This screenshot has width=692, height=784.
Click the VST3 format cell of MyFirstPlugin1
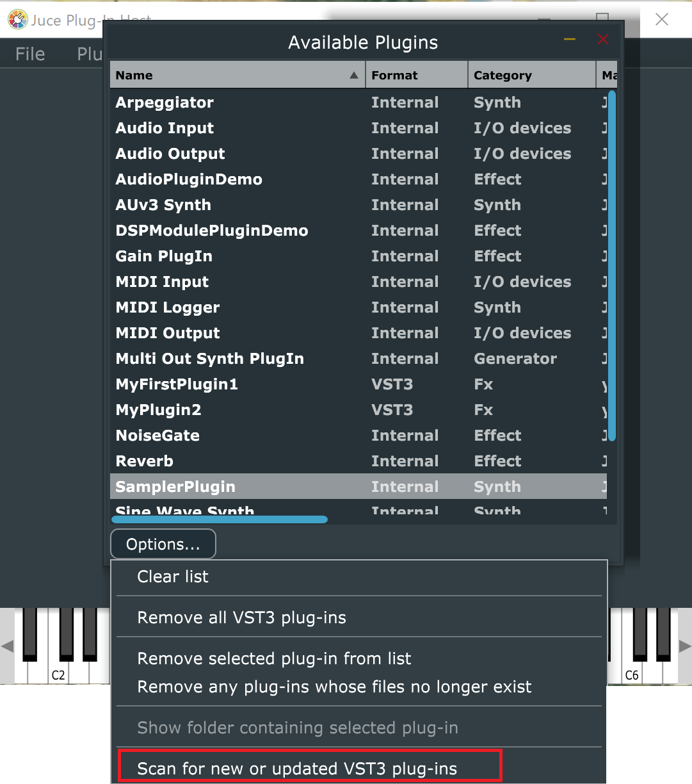click(392, 384)
